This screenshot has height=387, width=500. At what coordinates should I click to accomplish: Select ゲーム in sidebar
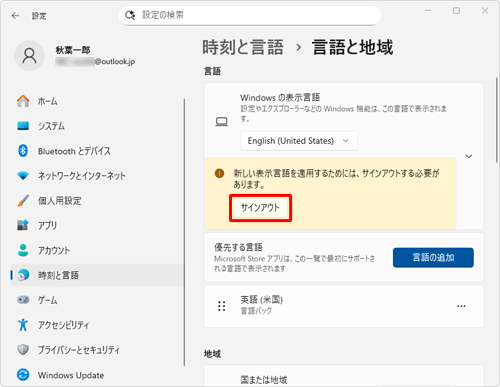(97, 300)
